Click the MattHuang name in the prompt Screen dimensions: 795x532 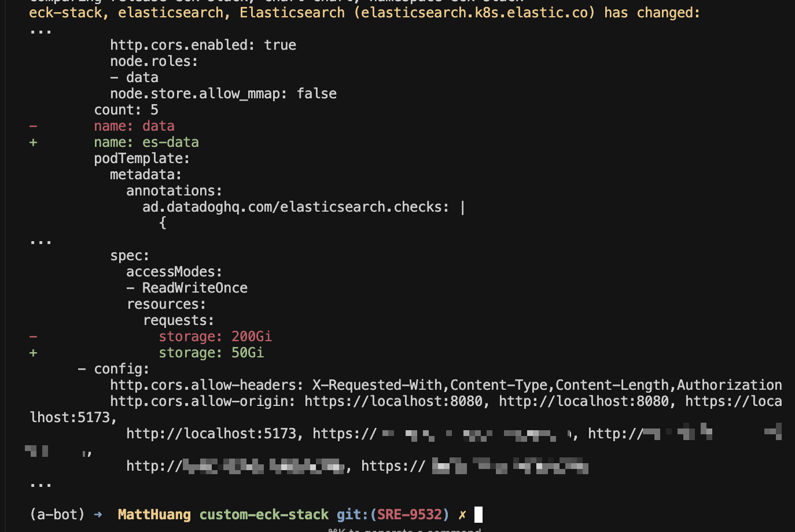point(154,515)
